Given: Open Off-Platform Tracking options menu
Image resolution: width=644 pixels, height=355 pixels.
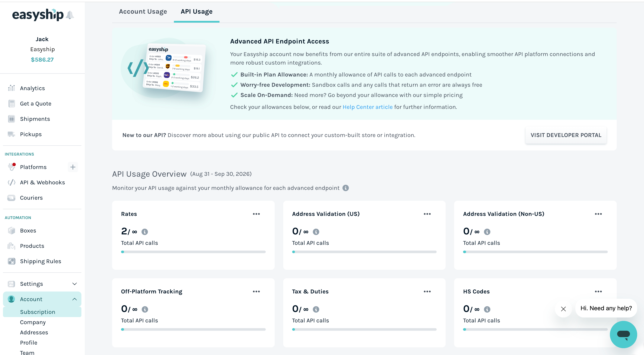Looking at the screenshot, I should (256, 292).
